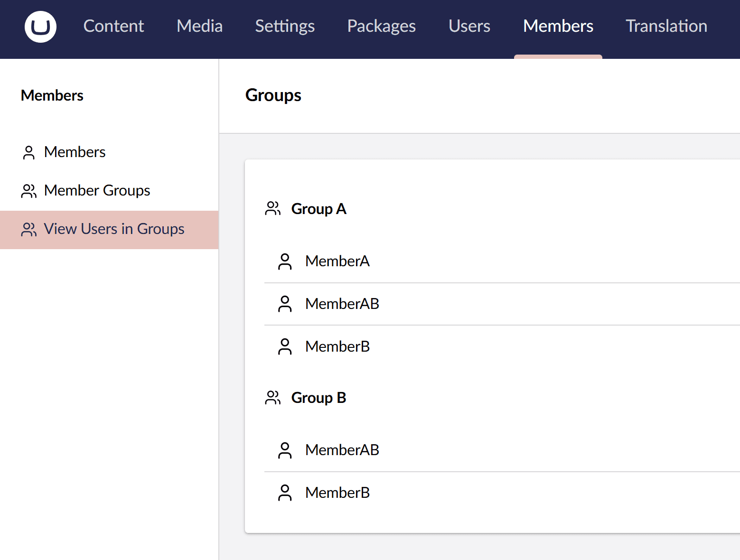Click the Group A heading

click(x=318, y=209)
